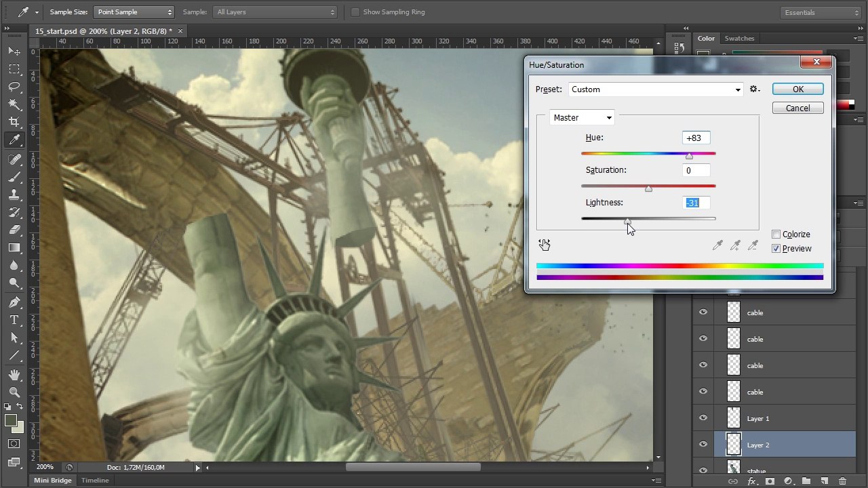Toggle Quick Mask mode icon

pos(14,444)
